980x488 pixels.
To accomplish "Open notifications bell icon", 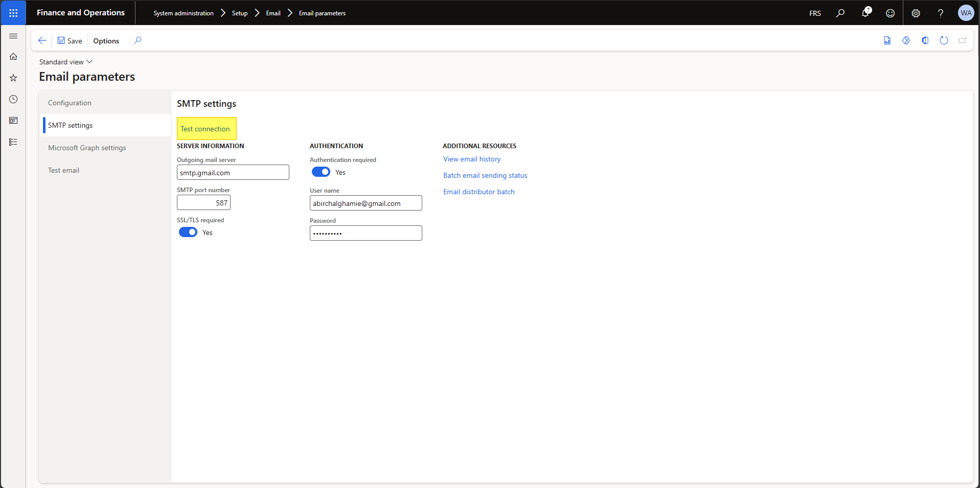I will 865,13.
